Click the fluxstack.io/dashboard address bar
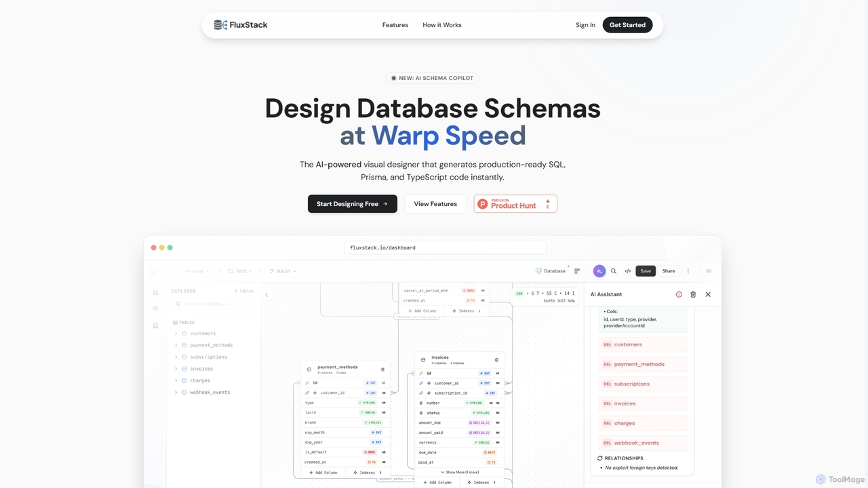The width and height of the screenshot is (868, 488). coord(445,247)
